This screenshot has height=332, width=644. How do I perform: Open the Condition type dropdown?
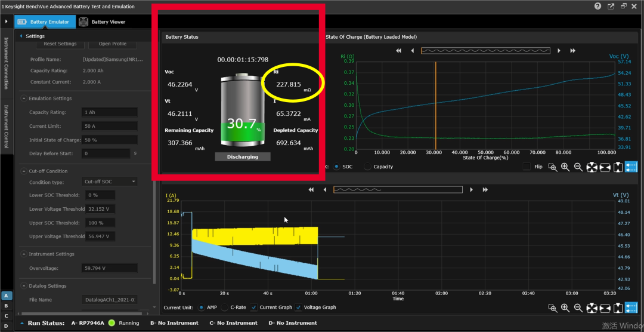pyautogui.click(x=110, y=182)
